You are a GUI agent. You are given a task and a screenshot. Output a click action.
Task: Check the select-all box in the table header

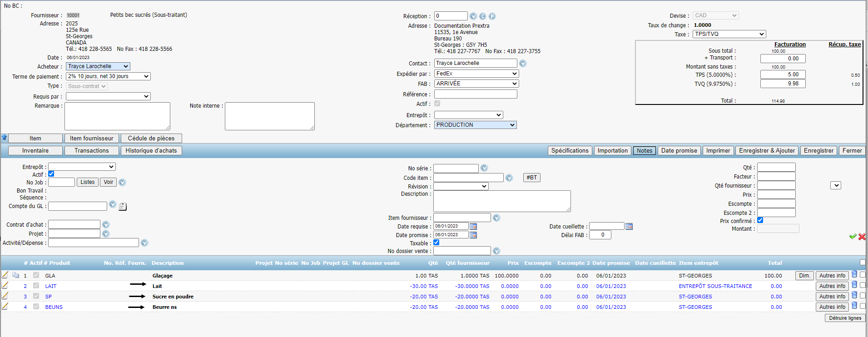tap(863, 262)
